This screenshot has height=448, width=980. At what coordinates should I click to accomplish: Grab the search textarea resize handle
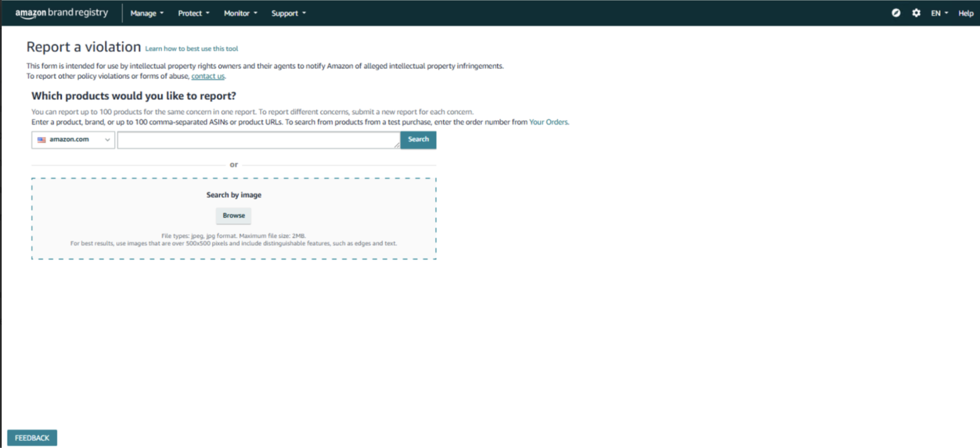[397, 145]
